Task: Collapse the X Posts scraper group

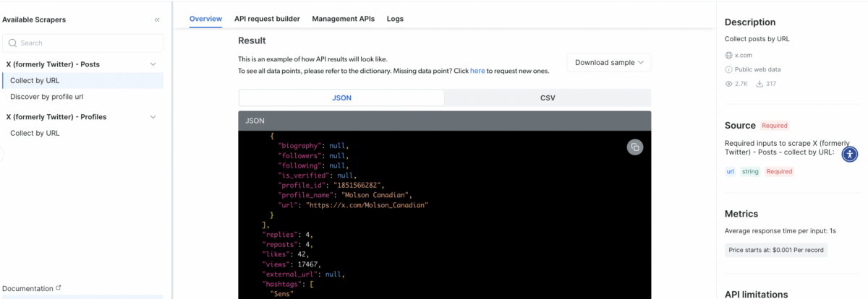Action: point(153,64)
